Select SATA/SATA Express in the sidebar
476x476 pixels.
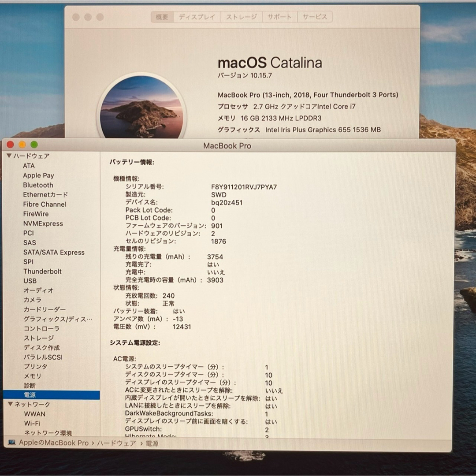pos(54,252)
